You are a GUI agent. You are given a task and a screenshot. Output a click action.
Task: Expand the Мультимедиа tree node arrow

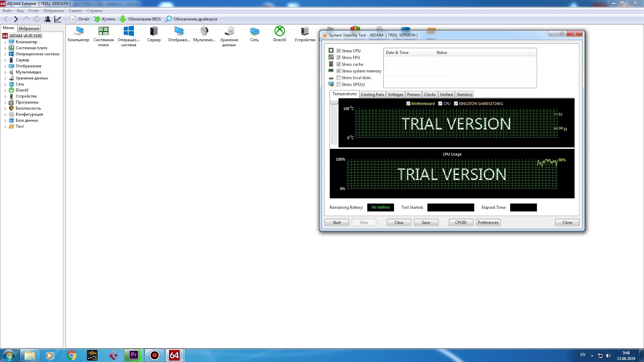point(6,72)
